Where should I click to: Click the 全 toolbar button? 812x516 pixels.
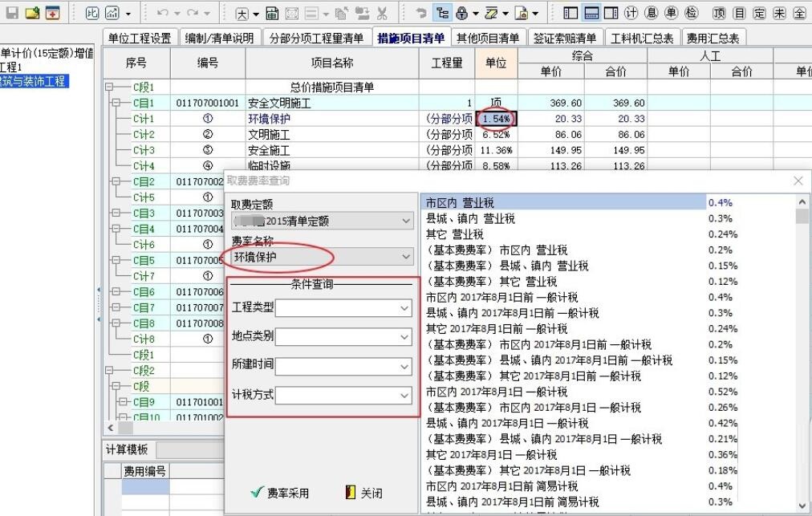[x=800, y=13]
